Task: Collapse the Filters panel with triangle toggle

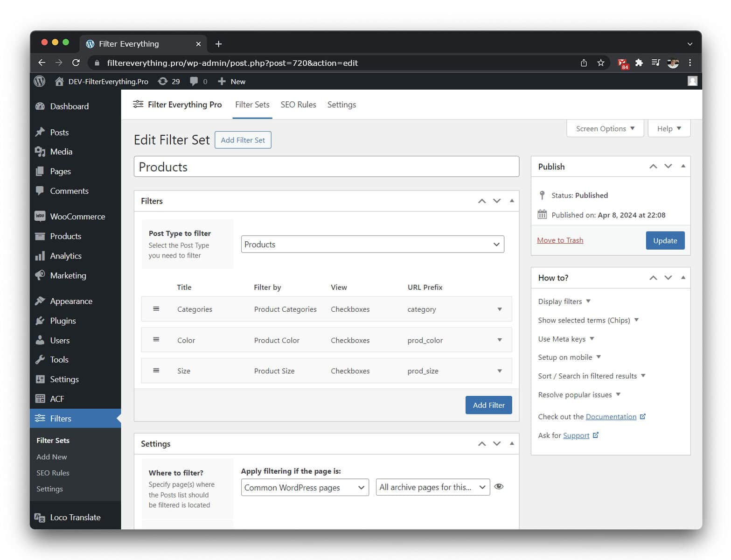Action: [x=512, y=201]
